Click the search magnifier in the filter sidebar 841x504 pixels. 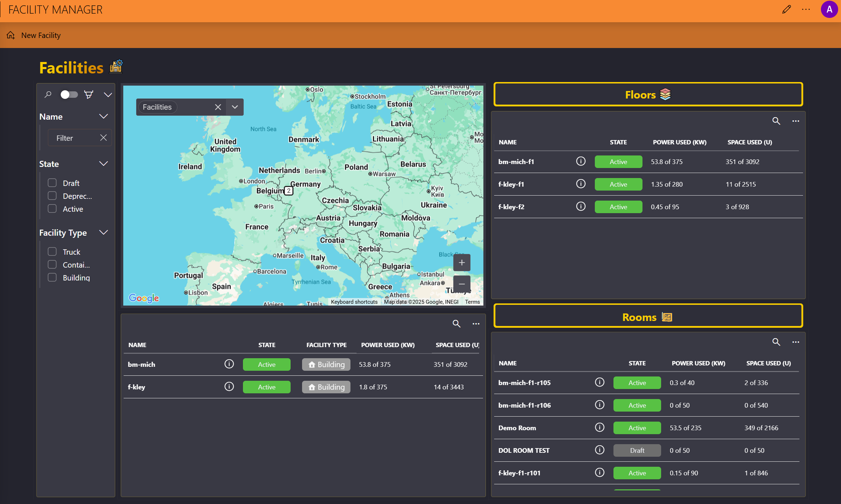tap(48, 94)
